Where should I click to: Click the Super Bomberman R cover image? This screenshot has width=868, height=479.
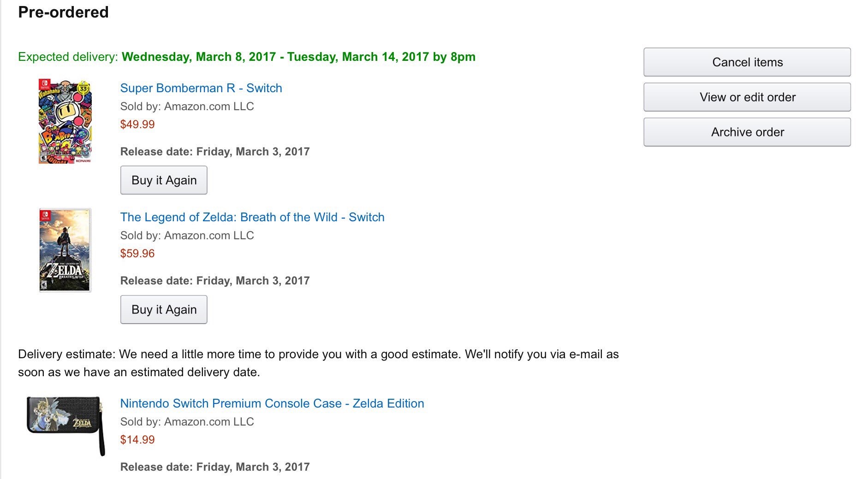(65, 121)
